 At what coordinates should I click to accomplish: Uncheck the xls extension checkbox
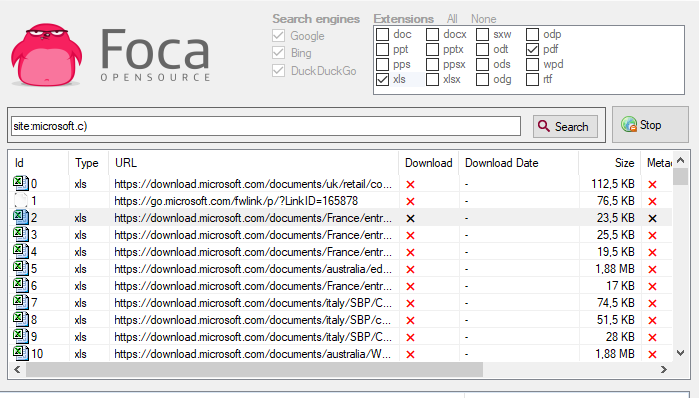382,79
